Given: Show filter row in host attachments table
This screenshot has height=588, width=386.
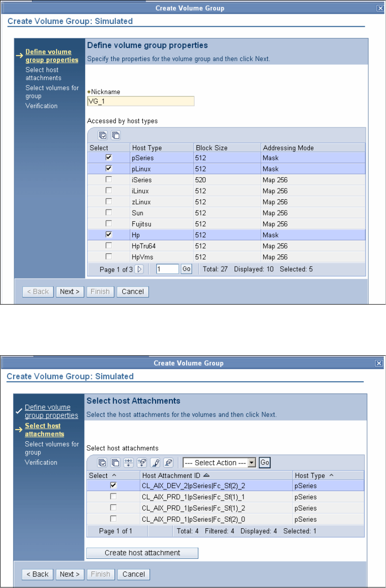Looking at the screenshot, I should tap(128, 463).
